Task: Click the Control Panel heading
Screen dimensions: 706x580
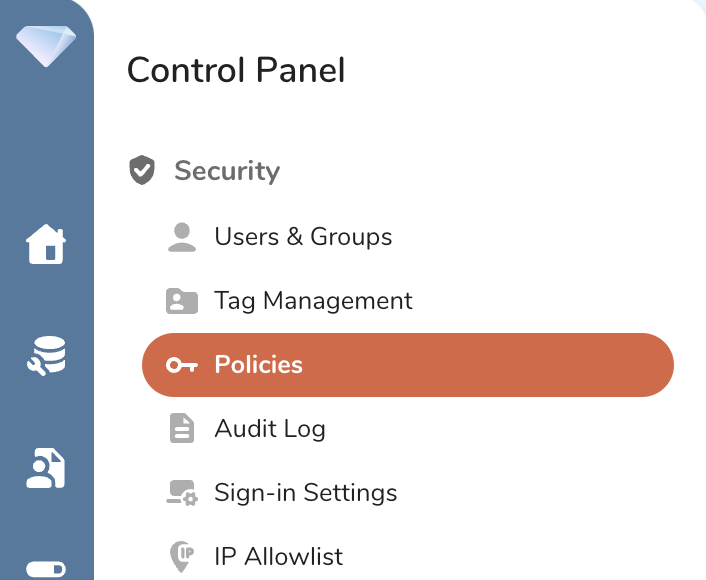Action: [236, 70]
